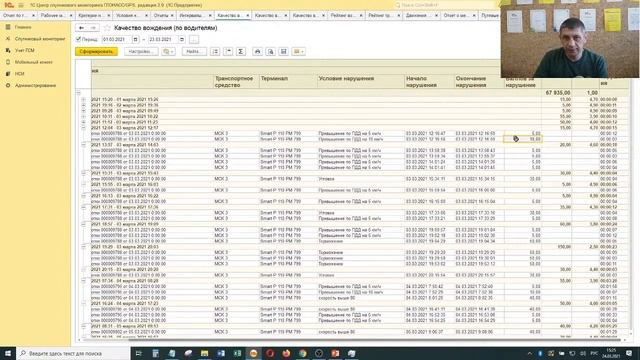
Task: Click the start date field 01.03.2021
Action: pos(116,40)
